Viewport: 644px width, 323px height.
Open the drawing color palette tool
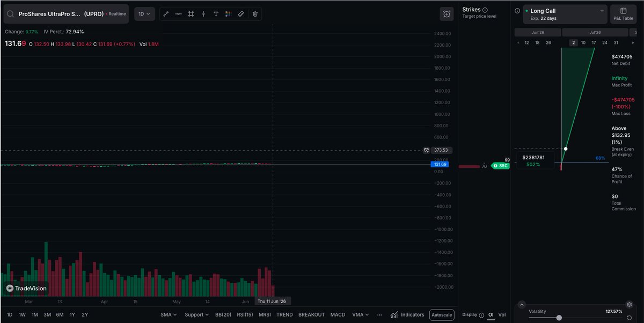[x=228, y=14]
